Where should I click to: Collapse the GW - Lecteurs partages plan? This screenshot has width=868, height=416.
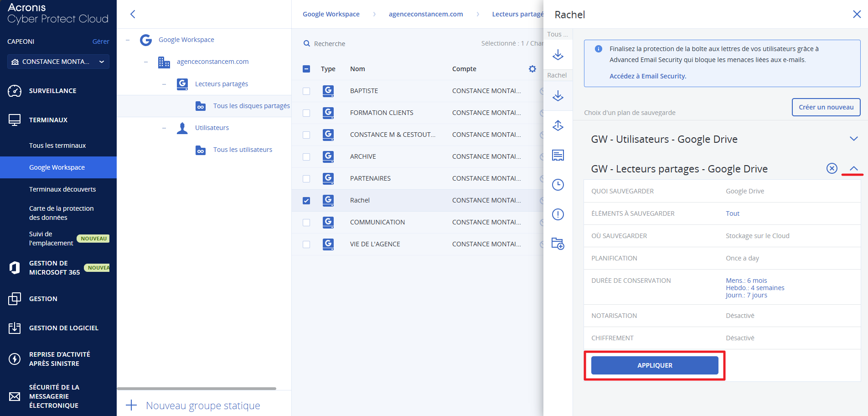pyautogui.click(x=854, y=168)
